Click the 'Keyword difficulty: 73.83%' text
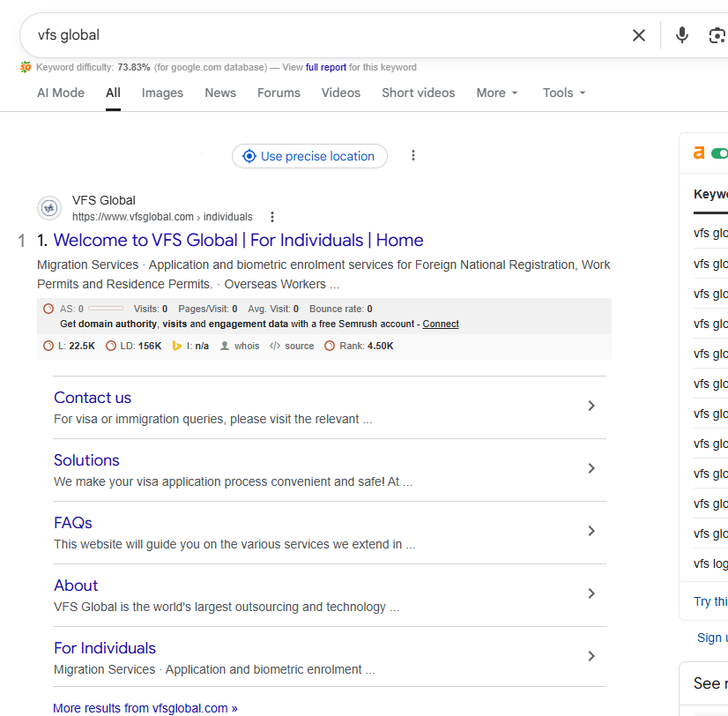 pyautogui.click(x=93, y=67)
